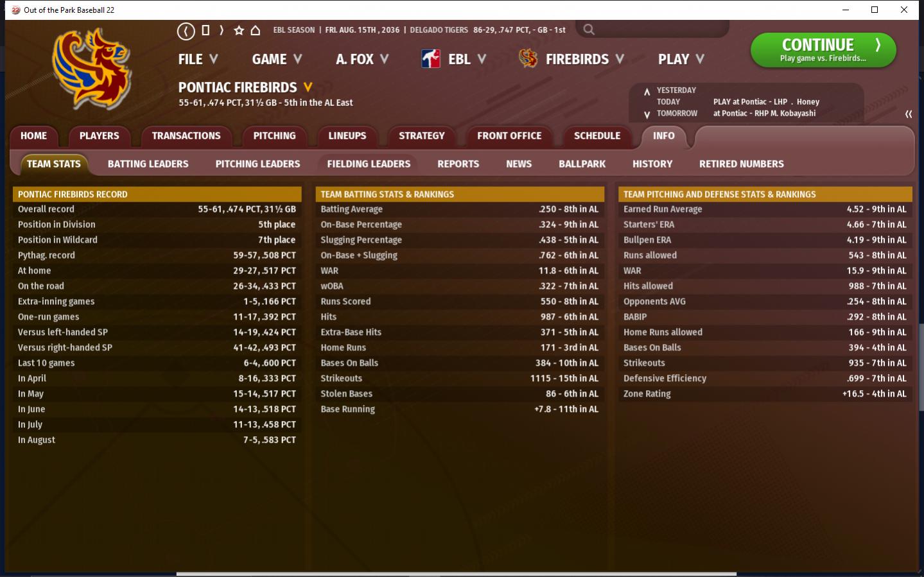Go to the home screen icon
The height and width of the screenshot is (577, 924).
point(256,30)
